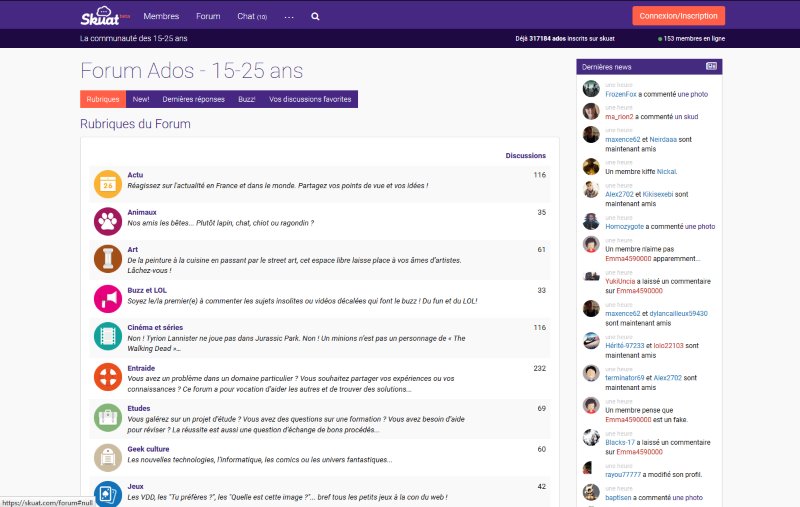Click the Etudes category icon
Image resolution: width=800 pixels, height=507 pixels.
click(107, 417)
